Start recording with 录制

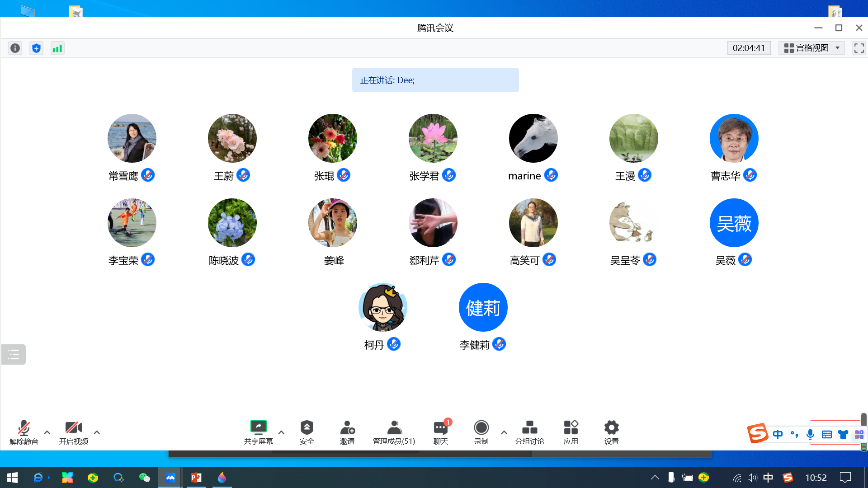pos(481,432)
